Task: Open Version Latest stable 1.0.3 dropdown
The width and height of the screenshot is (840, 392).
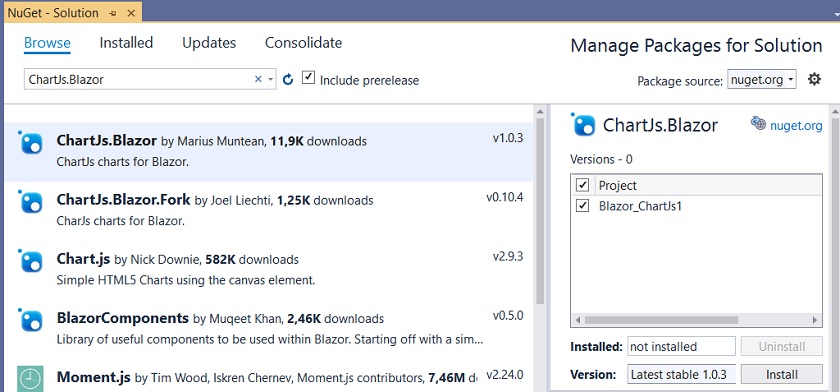Action: coord(681,374)
